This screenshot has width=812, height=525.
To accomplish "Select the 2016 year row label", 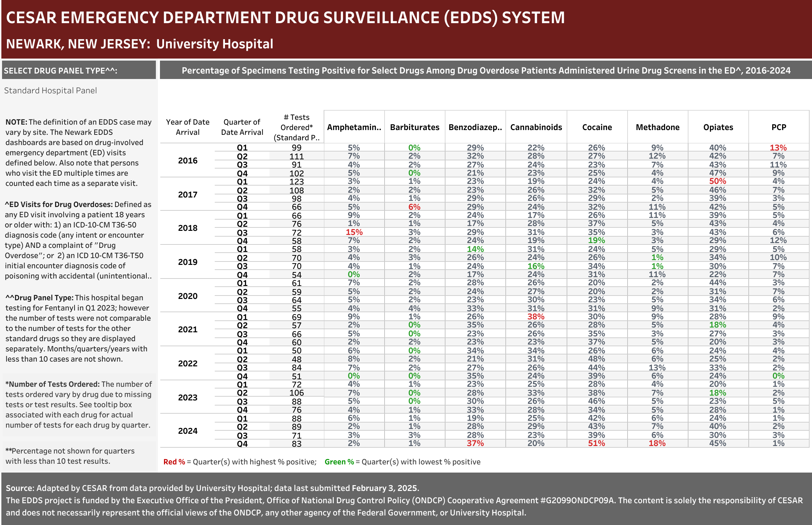I will pyautogui.click(x=188, y=161).
